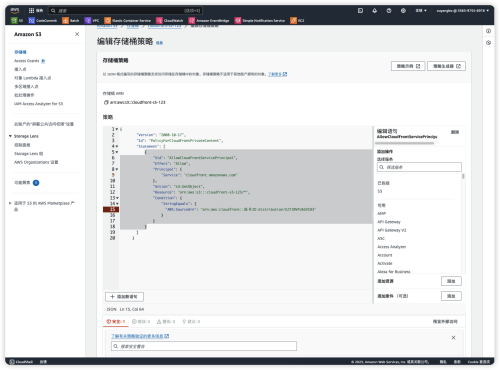Click the "Service" principal line in editor
Image resolution: width=500 pixels, height=370 pixels.
click(x=199, y=175)
